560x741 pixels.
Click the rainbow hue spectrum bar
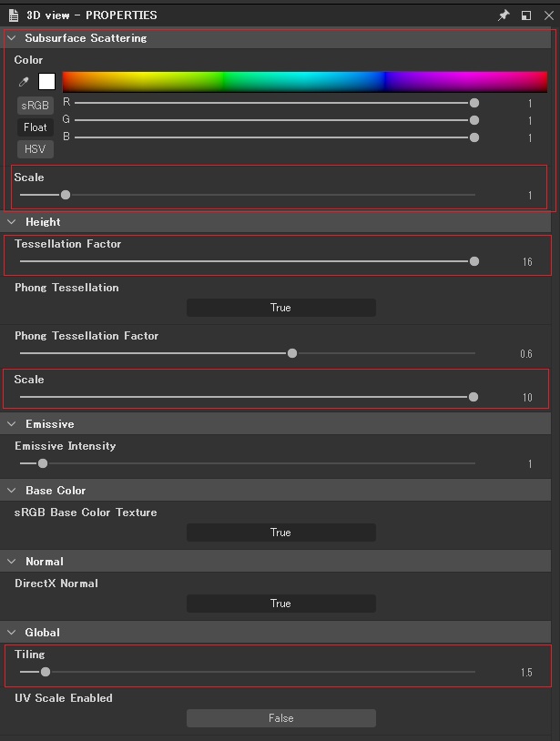tap(304, 82)
